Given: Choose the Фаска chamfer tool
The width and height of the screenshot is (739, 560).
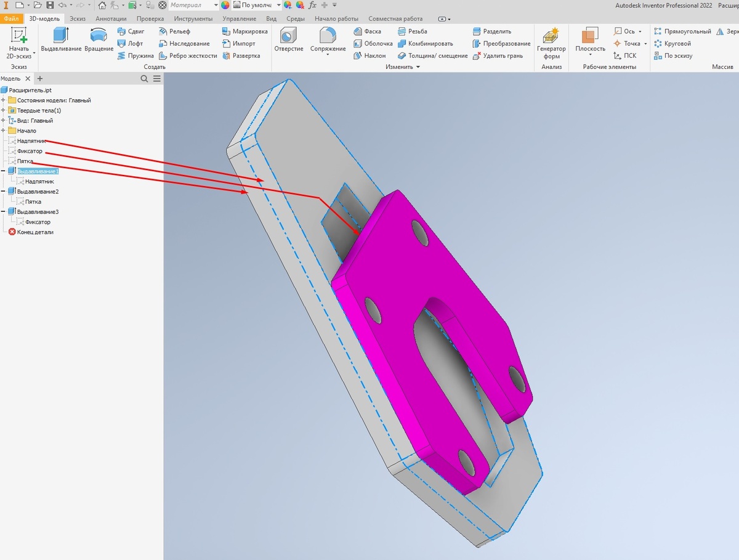Looking at the screenshot, I should coord(368,31).
